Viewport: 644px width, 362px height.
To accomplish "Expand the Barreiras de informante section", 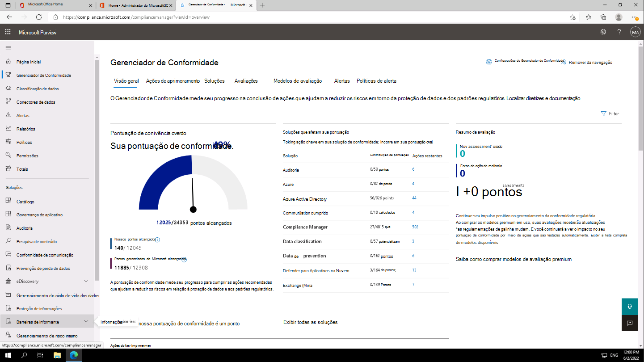I will [86, 321].
